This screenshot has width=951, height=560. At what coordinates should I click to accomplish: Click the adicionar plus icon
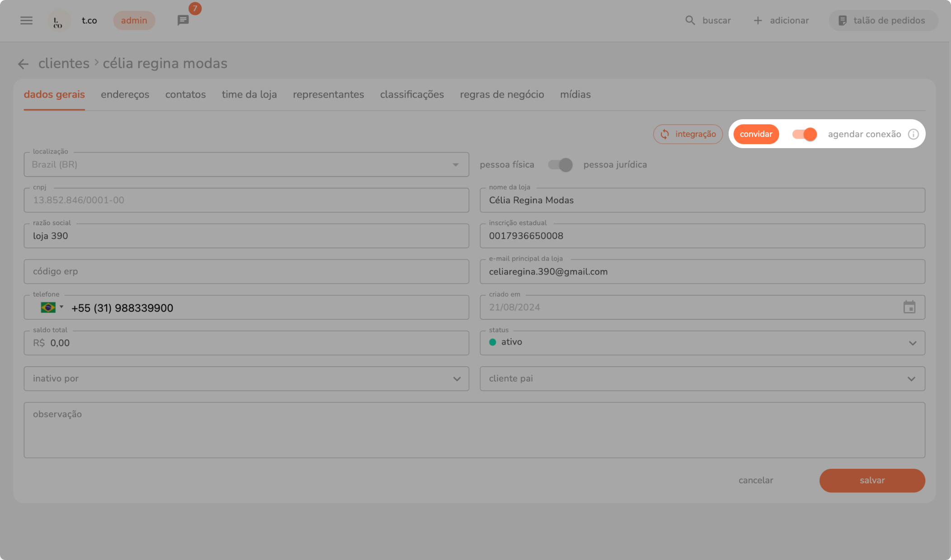[758, 20]
